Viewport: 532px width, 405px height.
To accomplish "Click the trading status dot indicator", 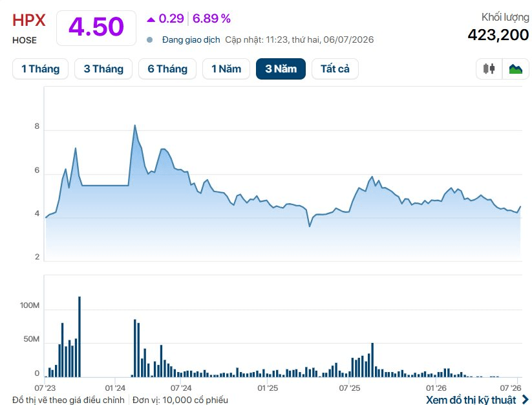I will click(x=149, y=40).
